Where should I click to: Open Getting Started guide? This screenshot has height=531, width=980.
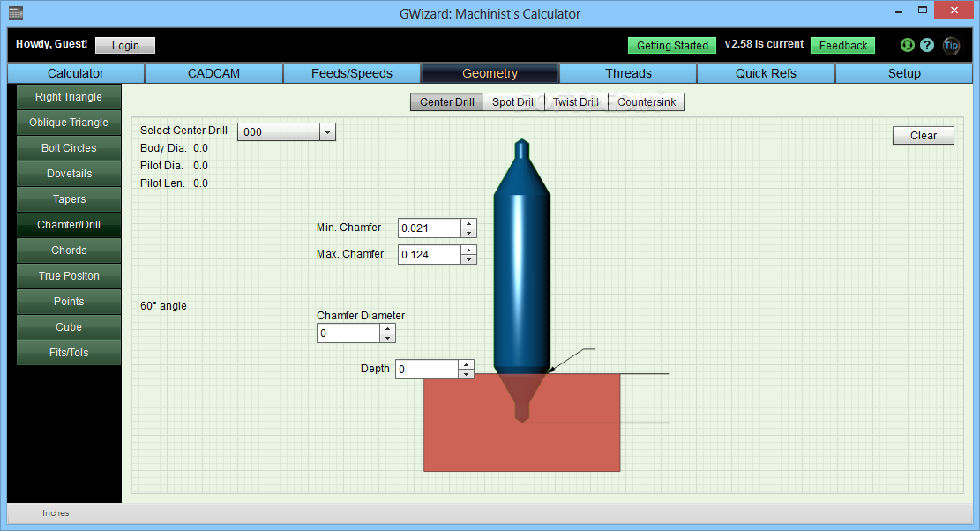tap(672, 45)
